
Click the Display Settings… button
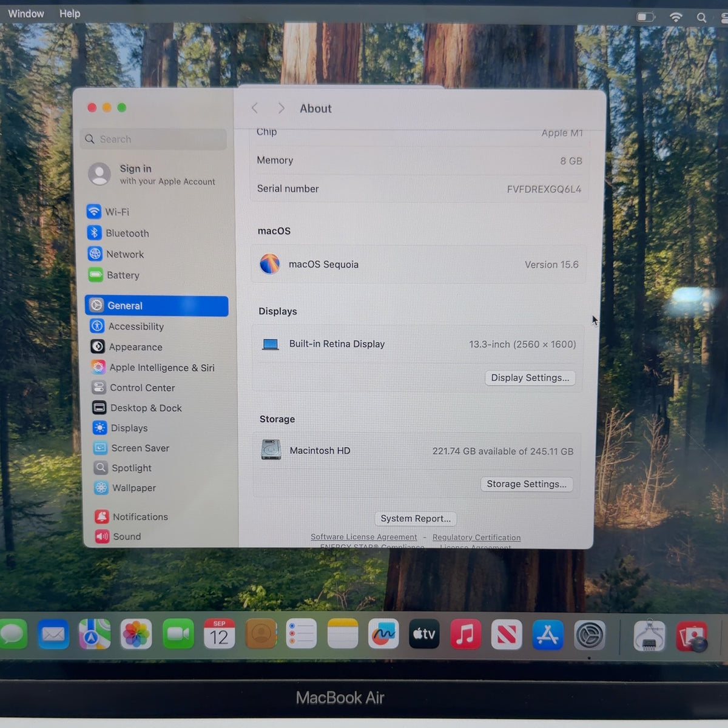pyautogui.click(x=530, y=377)
